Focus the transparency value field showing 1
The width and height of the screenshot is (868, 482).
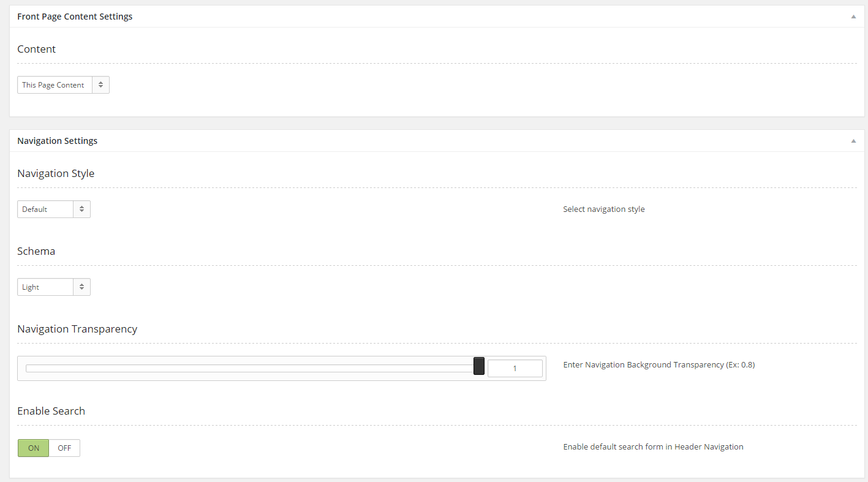pyautogui.click(x=515, y=369)
